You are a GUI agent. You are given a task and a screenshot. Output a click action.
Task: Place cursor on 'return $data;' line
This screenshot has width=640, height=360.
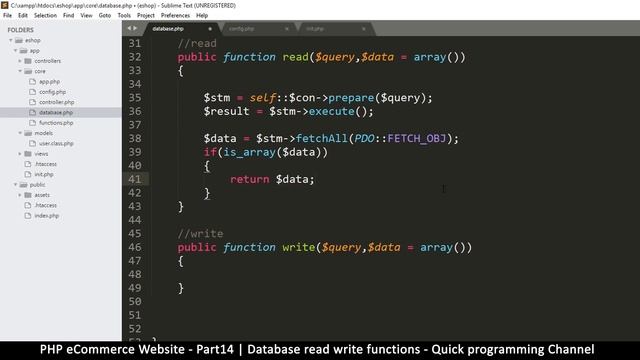[272, 179]
